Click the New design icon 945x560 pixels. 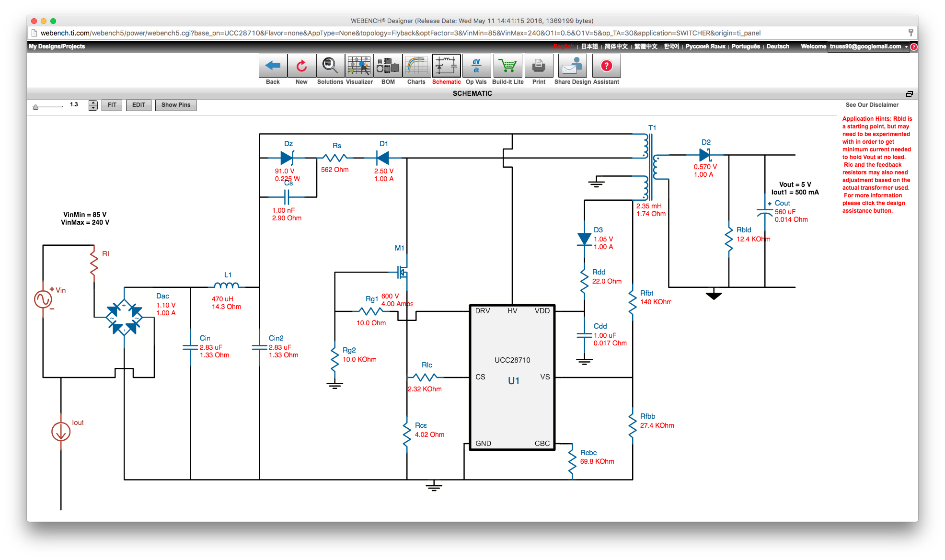point(301,66)
